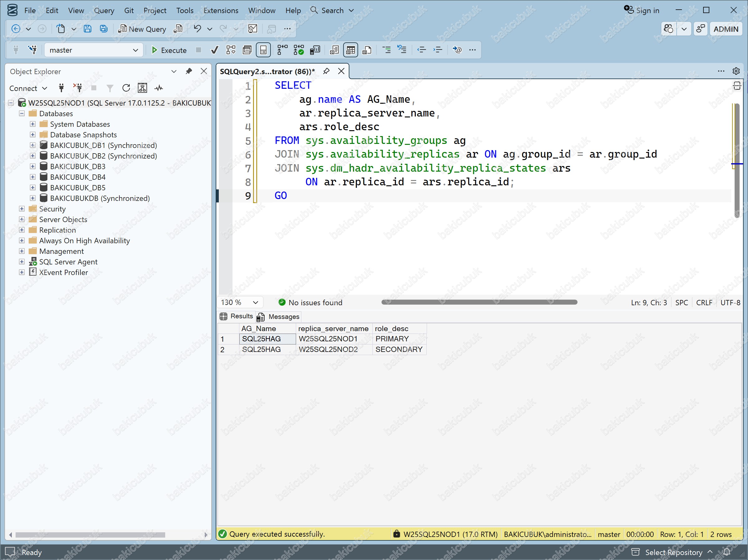Select Results to File mode
748x560 pixels.
[x=367, y=50]
